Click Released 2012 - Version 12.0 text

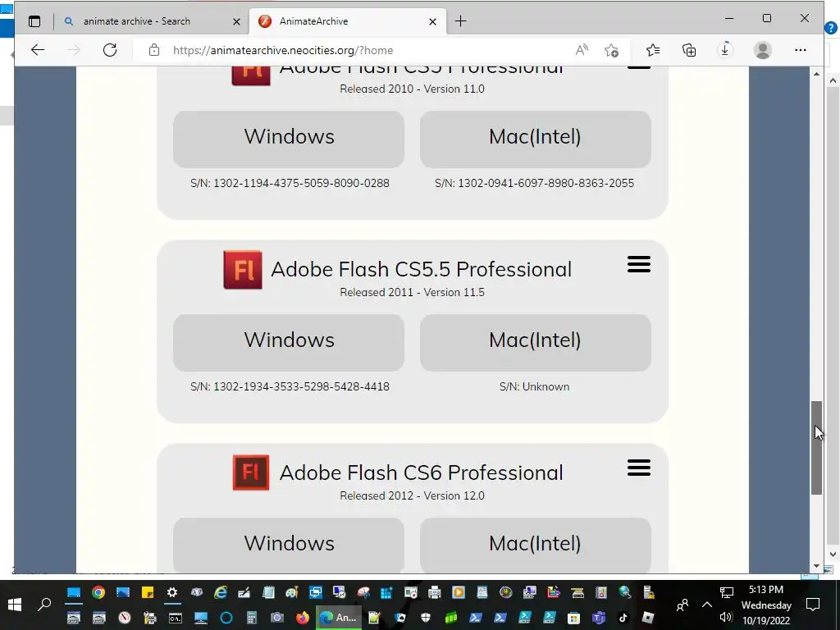pyautogui.click(x=412, y=496)
